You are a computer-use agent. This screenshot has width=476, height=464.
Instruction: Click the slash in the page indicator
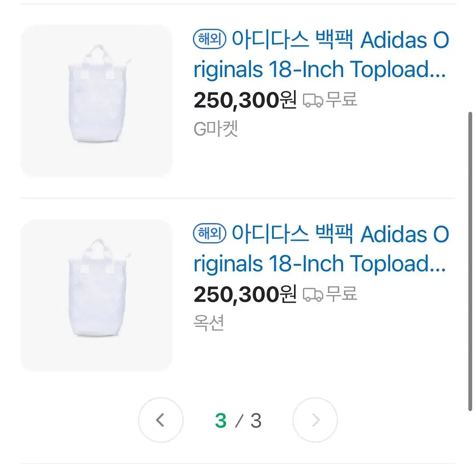(239, 420)
